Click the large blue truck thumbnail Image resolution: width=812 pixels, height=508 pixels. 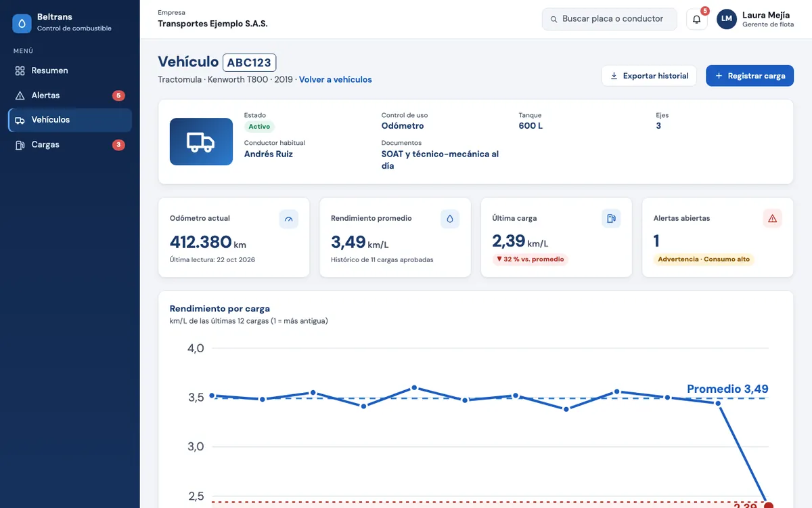201,142
